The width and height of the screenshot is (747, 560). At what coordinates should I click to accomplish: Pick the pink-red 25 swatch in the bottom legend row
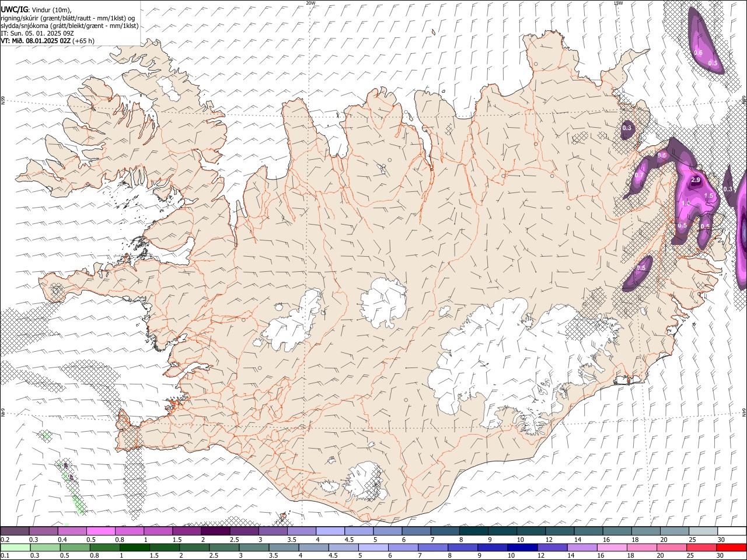coord(701,547)
